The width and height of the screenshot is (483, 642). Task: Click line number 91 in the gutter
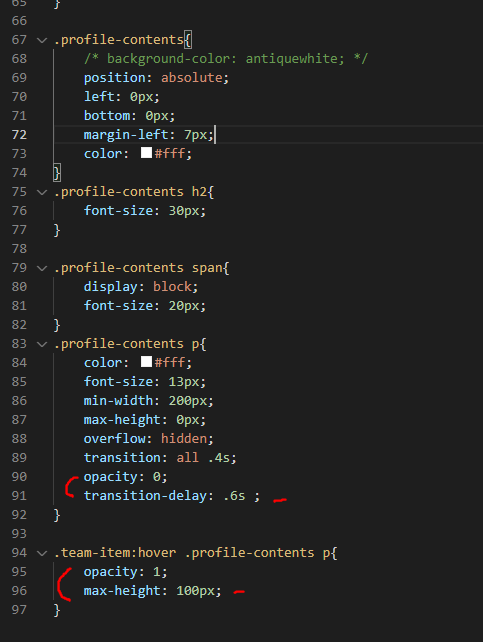pyautogui.click(x=19, y=496)
